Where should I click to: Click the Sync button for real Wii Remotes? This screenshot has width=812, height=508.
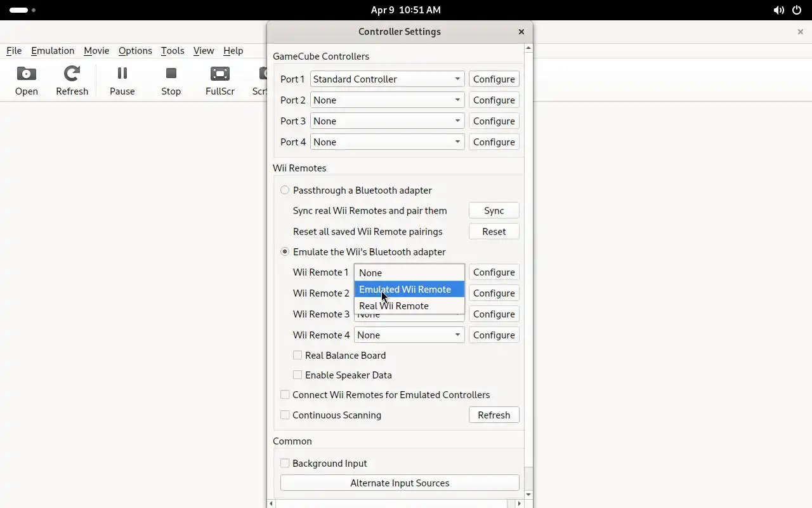coord(494,210)
